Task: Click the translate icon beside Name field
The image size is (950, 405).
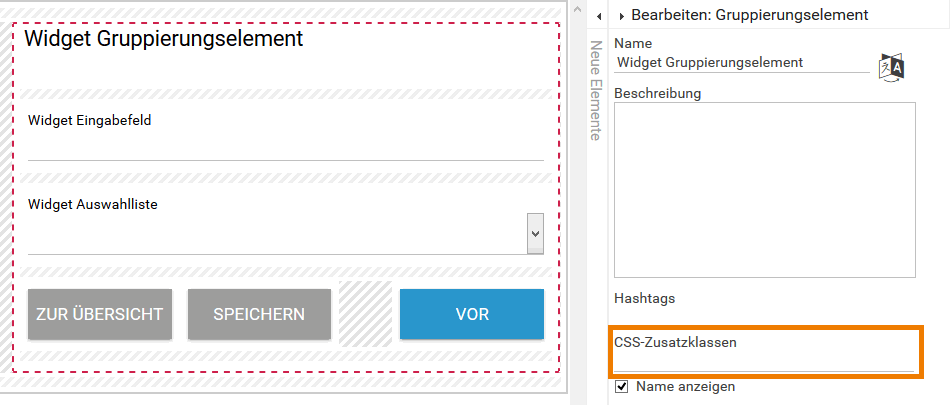Action: tap(891, 67)
